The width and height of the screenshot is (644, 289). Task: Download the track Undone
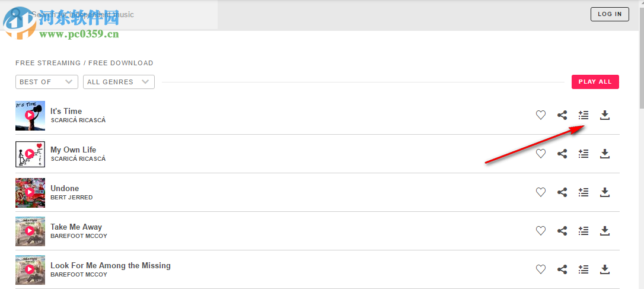coord(605,192)
